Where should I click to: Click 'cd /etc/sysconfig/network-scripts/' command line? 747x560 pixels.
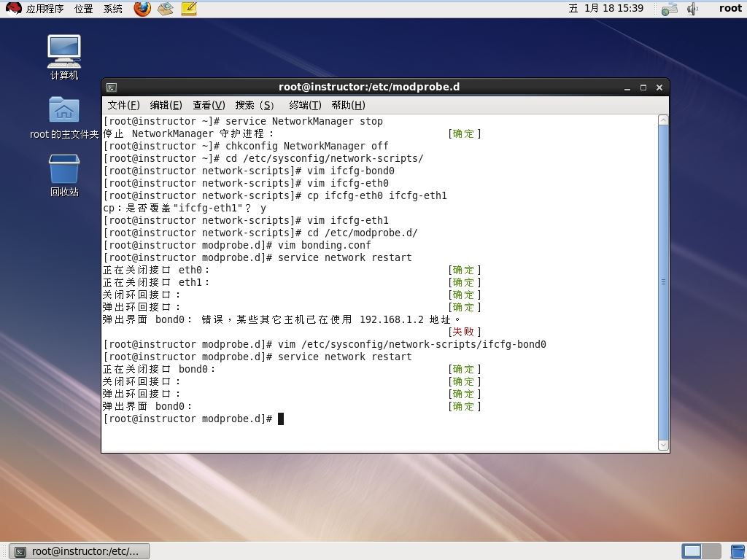(263, 158)
